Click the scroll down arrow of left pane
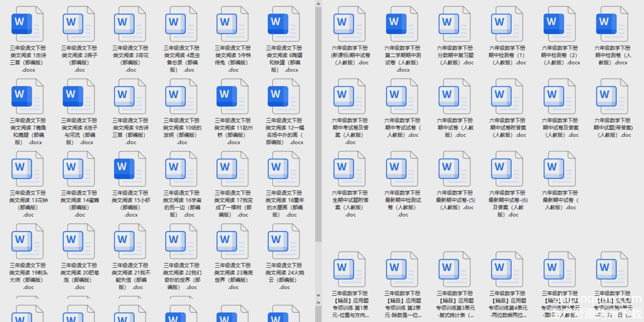644x322 pixels. pyautogui.click(x=318, y=295)
